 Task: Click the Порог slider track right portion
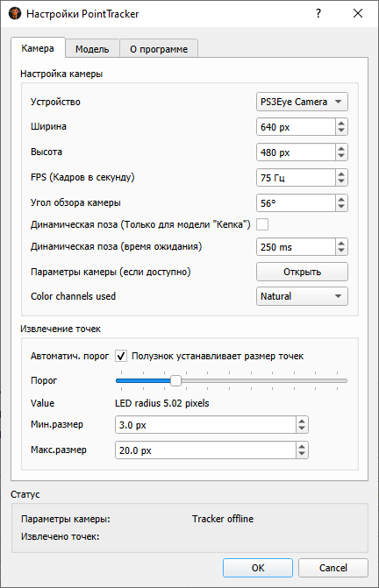point(264,380)
